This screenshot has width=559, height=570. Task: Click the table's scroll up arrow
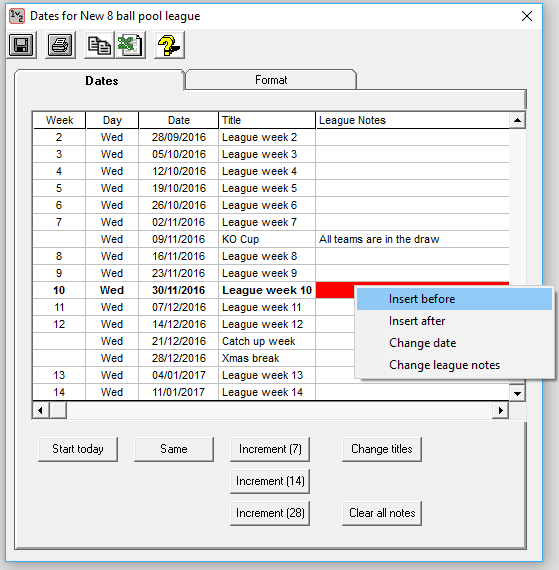517,120
